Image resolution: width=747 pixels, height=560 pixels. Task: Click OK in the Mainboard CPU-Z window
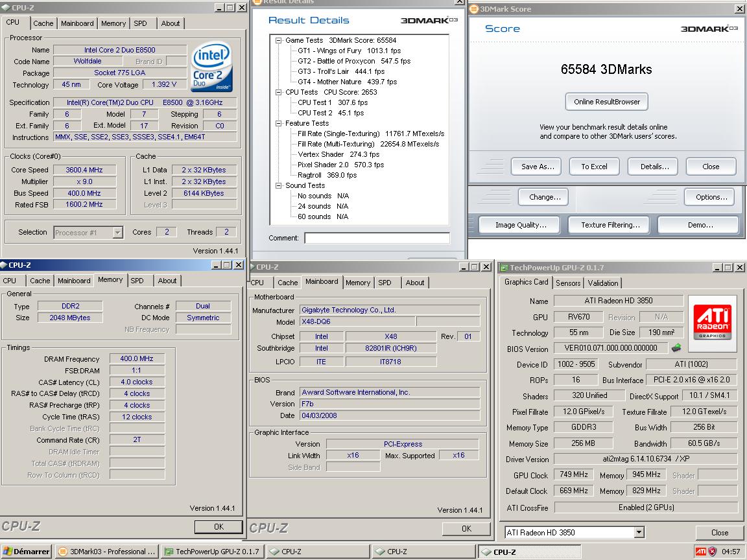tap(466, 529)
